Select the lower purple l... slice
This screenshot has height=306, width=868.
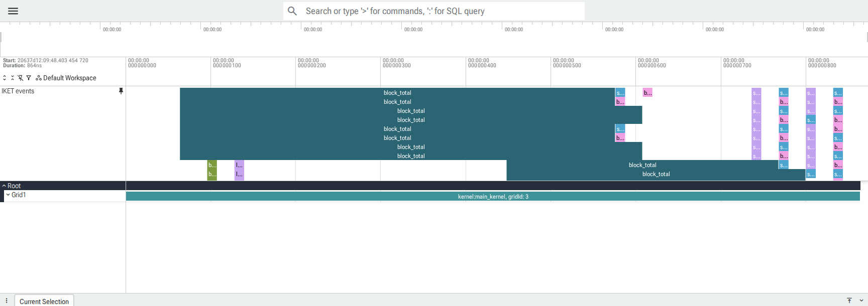pos(240,174)
